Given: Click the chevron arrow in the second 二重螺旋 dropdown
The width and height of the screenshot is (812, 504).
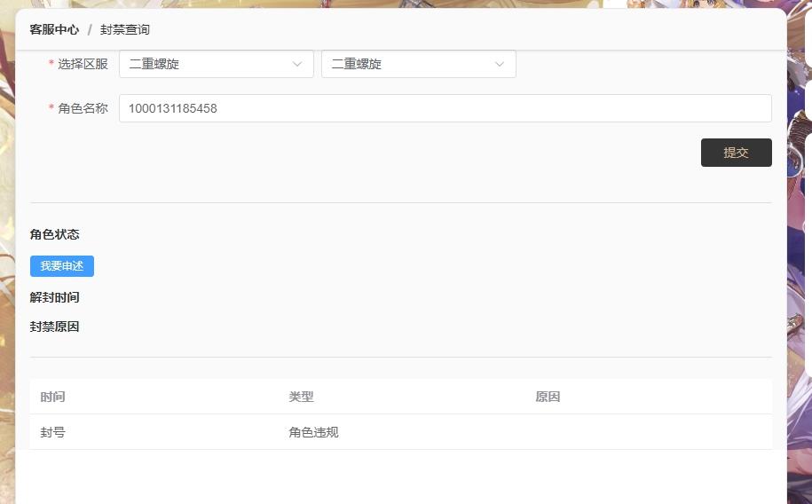Looking at the screenshot, I should tap(499, 64).
